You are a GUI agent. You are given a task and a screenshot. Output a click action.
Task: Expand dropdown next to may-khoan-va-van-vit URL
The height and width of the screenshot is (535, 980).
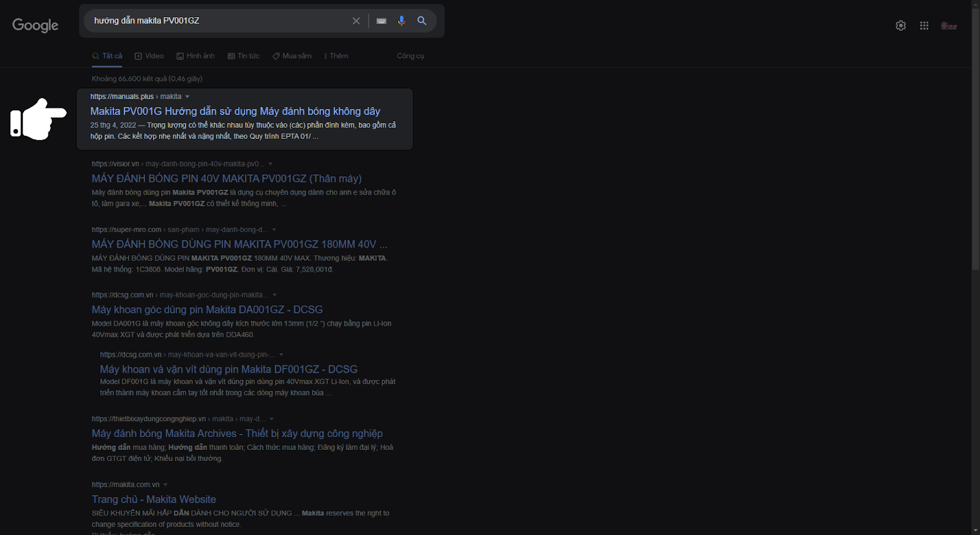click(281, 354)
